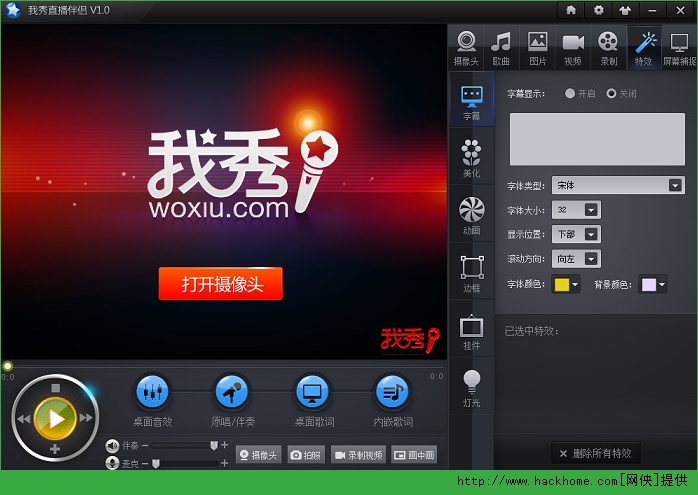698x495 pixels.
Task: Open the 显示位置 position dropdown
Action: click(591, 234)
